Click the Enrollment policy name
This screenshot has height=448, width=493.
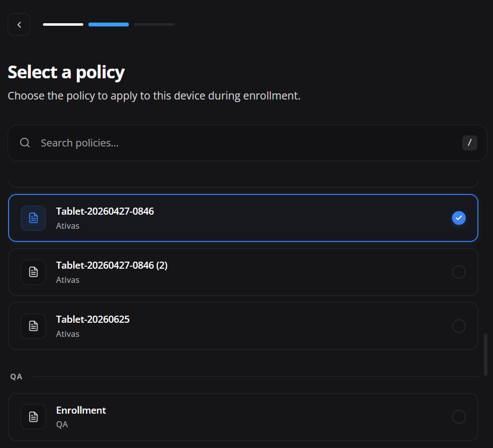pyautogui.click(x=81, y=410)
